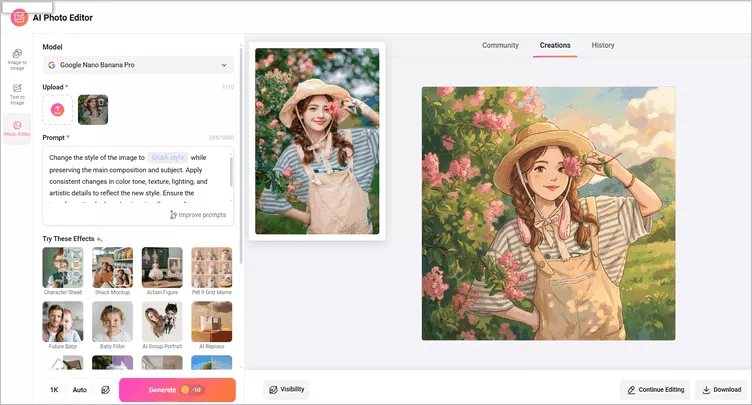752x405 pixels.
Task: Click the image settings icon next to Auto
Action: (x=106, y=390)
